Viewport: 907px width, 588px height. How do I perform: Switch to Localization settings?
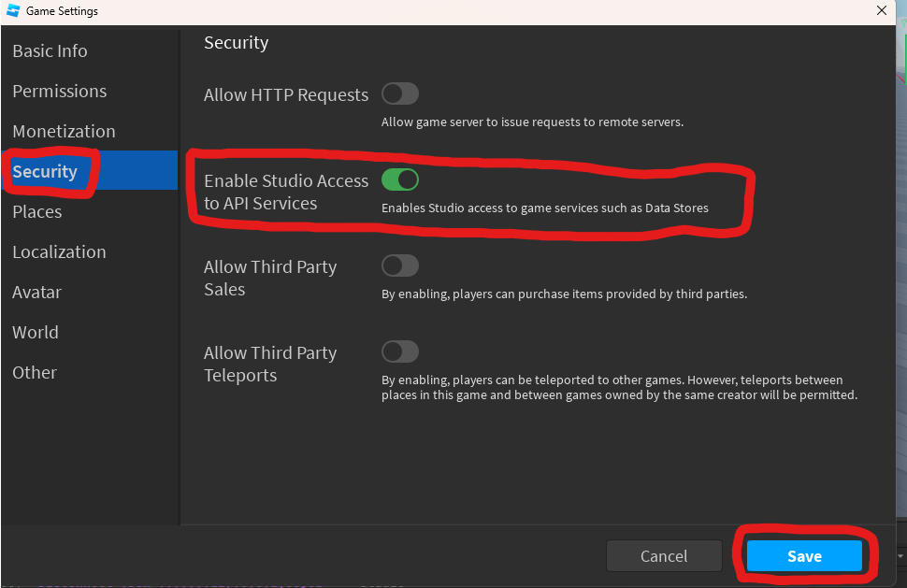[59, 251]
